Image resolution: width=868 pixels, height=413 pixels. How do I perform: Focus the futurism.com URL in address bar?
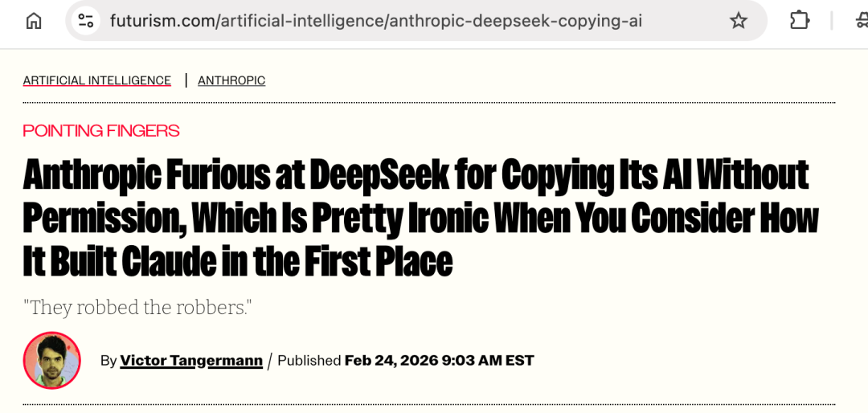tap(375, 21)
